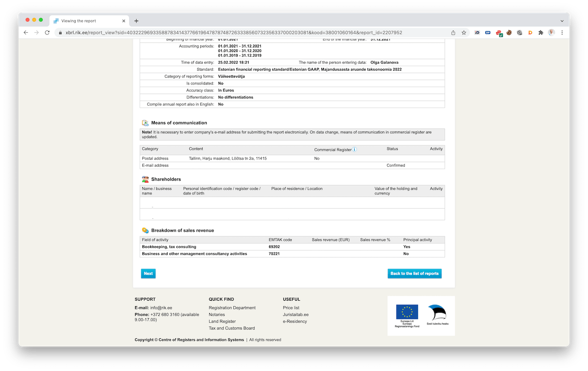Click the address bar URL field

pyautogui.click(x=248, y=33)
